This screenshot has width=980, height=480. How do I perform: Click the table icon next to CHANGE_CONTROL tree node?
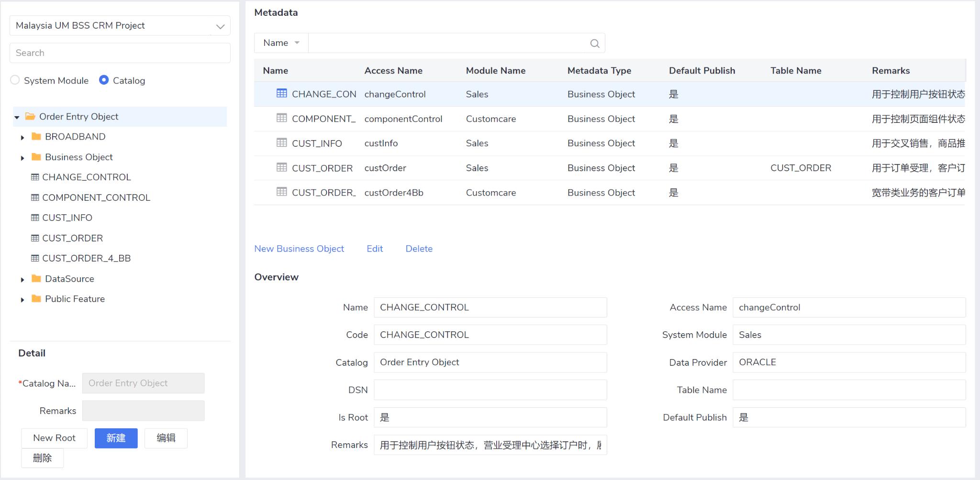[x=35, y=177]
